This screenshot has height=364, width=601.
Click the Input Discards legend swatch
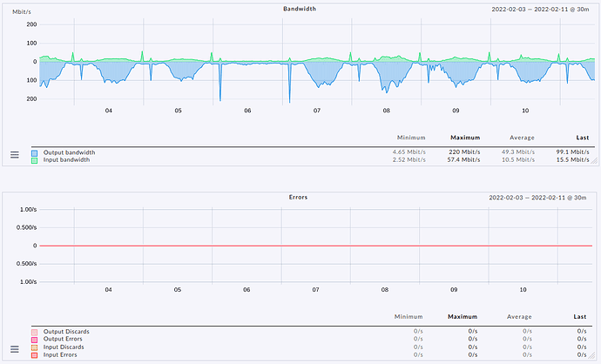click(35, 347)
